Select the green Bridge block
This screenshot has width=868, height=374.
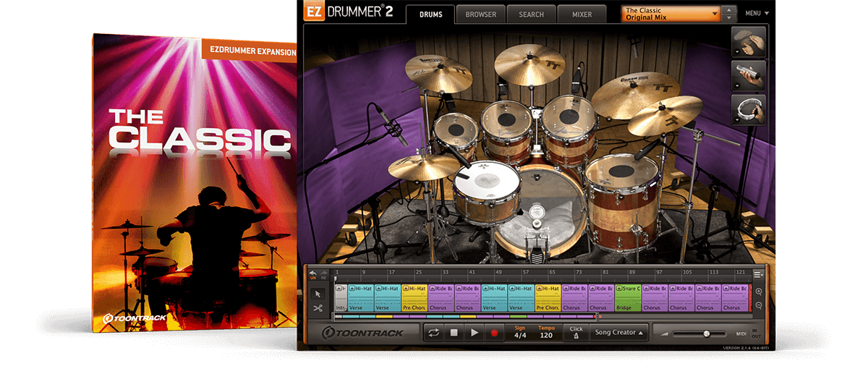[x=627, y=297]
